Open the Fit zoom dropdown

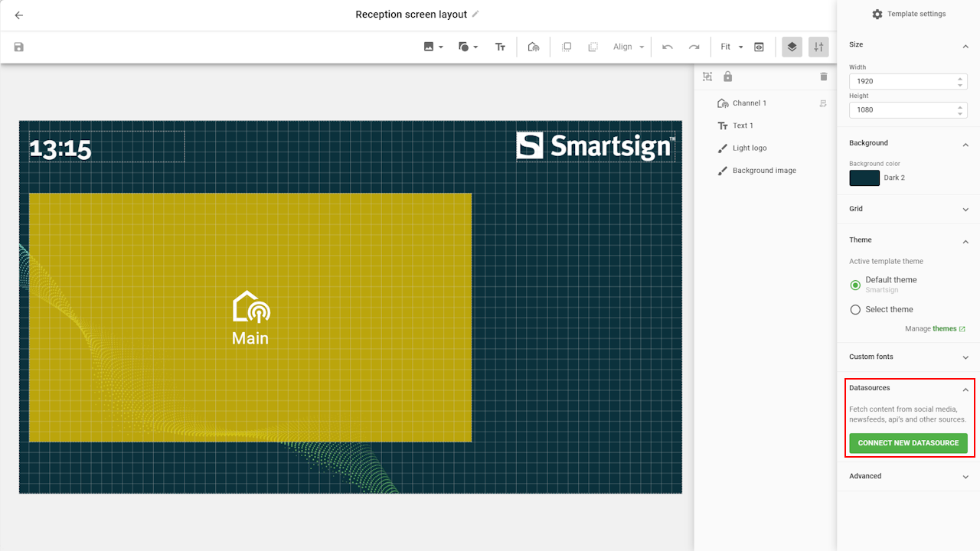[x=731, y=47]
